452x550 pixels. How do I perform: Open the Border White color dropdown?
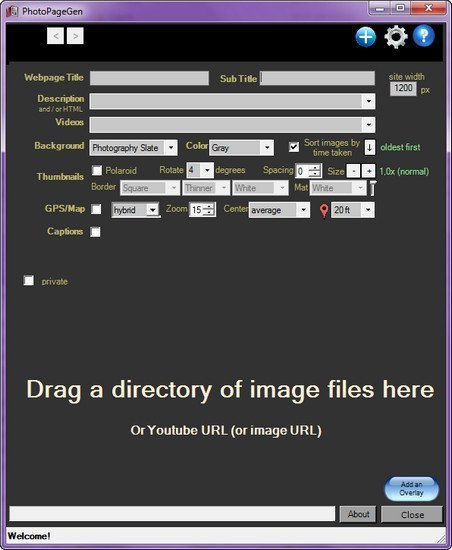coord(261,188)
